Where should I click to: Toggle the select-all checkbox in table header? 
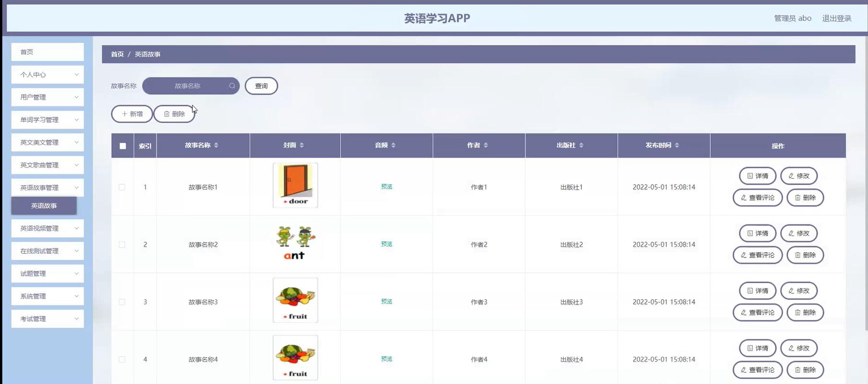[123, 146]
